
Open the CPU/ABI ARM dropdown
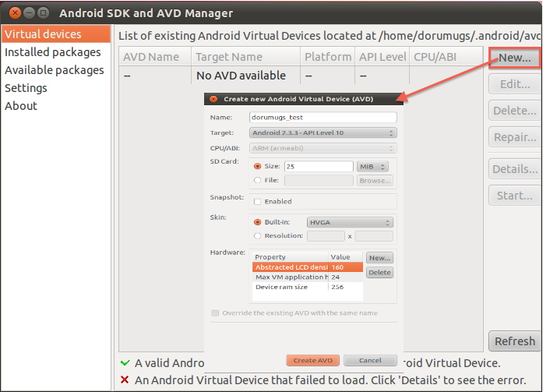pos(323,148)
